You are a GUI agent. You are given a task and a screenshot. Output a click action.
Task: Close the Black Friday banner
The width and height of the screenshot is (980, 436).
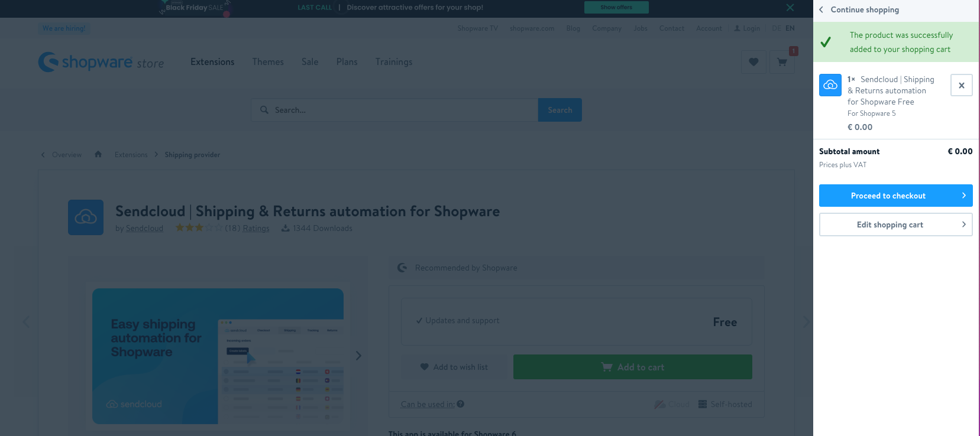coord(790,8)
